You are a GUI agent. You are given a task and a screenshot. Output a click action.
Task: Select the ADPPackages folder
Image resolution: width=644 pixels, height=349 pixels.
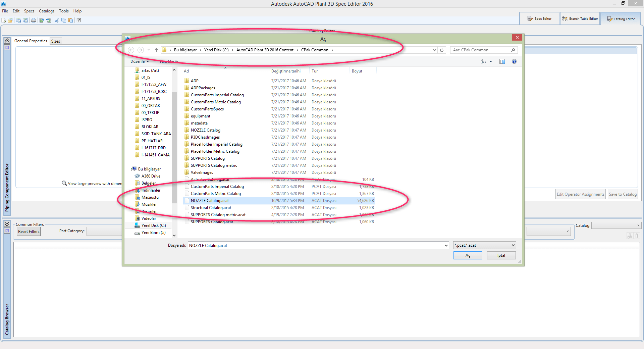pyautogui.click(x=279, y=88)
